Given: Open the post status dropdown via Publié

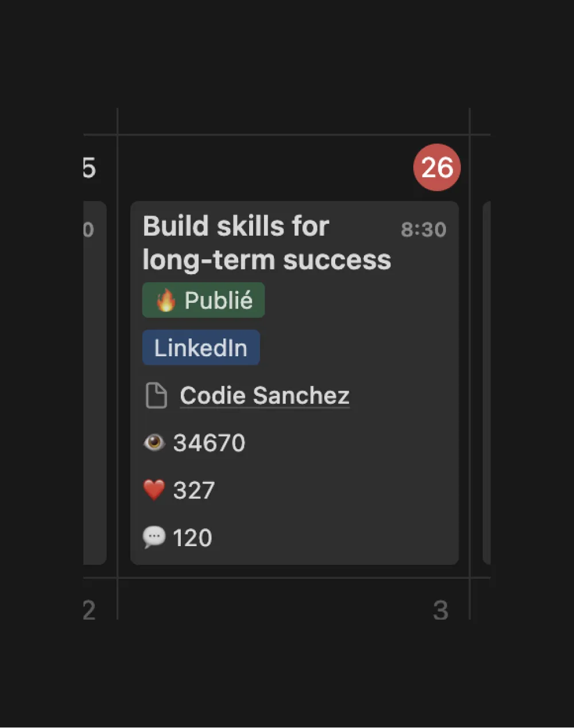Looking at the screenshot, I should (203, 299).
